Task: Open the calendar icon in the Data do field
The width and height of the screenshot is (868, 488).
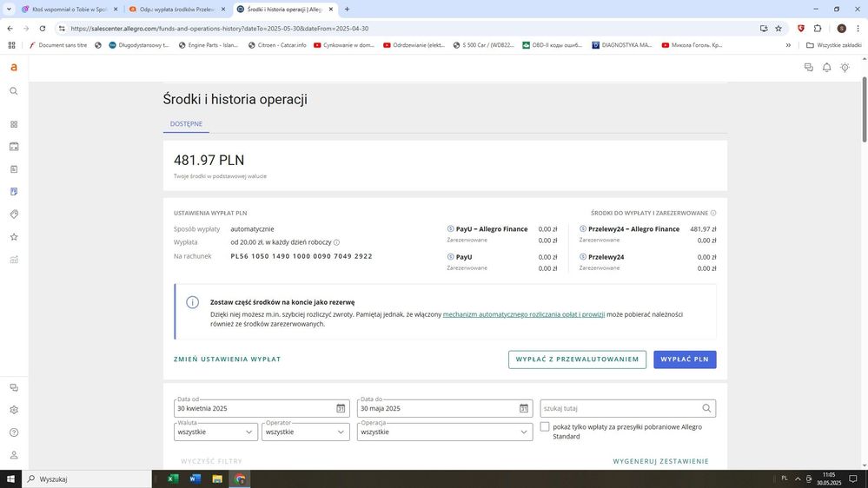Action: (524, 408)
